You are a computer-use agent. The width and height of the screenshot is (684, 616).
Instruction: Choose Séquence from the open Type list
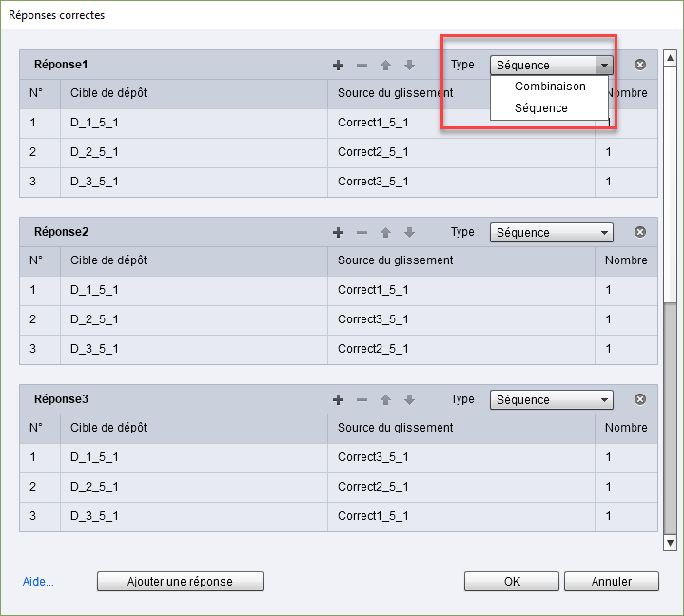tap(540, 108)
